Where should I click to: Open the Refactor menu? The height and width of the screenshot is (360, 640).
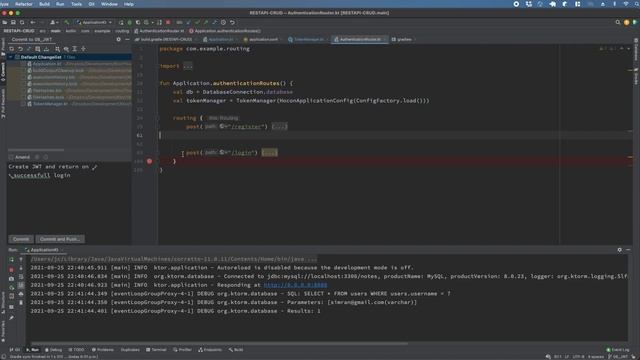pos(24,4)
